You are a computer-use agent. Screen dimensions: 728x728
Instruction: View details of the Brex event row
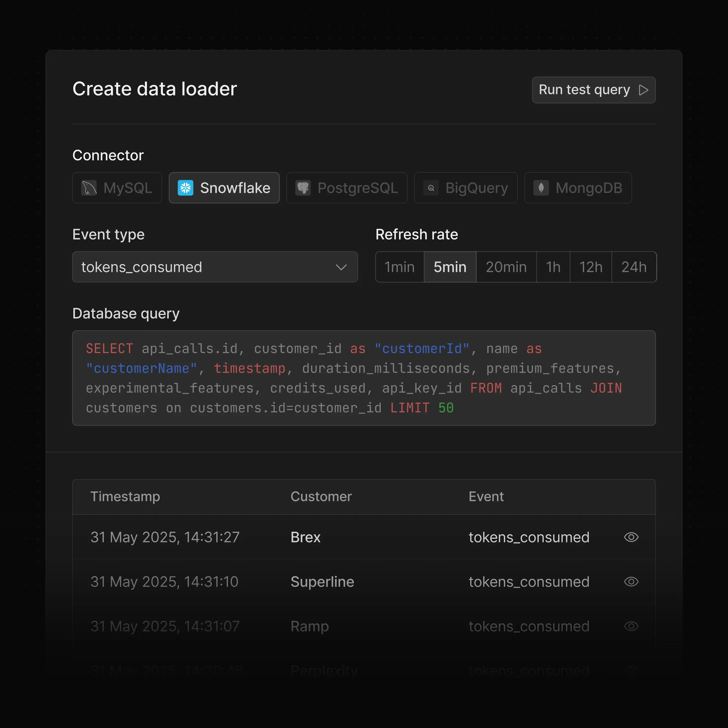click(x=631, y=537)
